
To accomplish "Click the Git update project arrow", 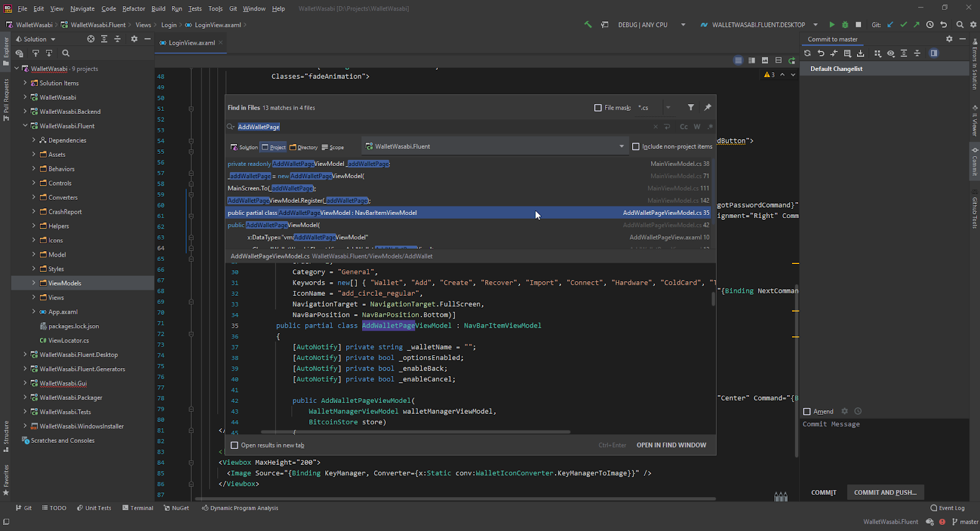I will (890, 25).
